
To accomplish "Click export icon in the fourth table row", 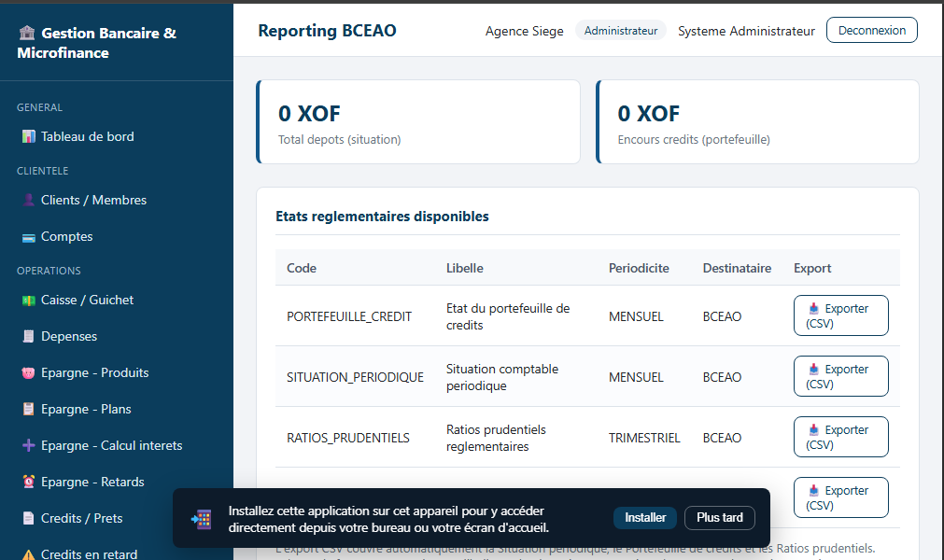I will coord(814,491).
